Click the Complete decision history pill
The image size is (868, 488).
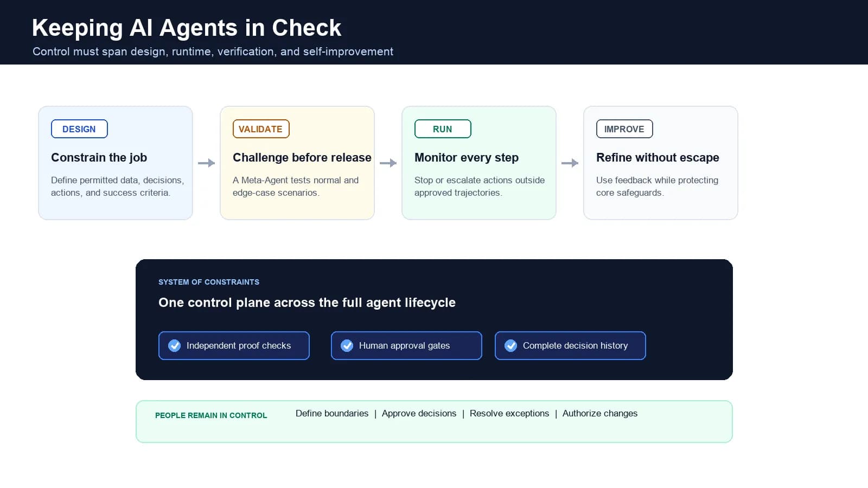click(570, 345)
